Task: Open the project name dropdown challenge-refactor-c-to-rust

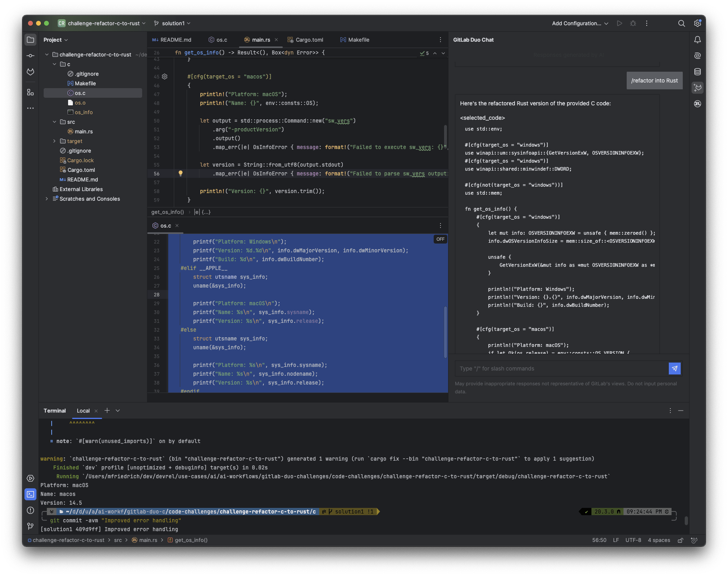Action: coord(102,23)
